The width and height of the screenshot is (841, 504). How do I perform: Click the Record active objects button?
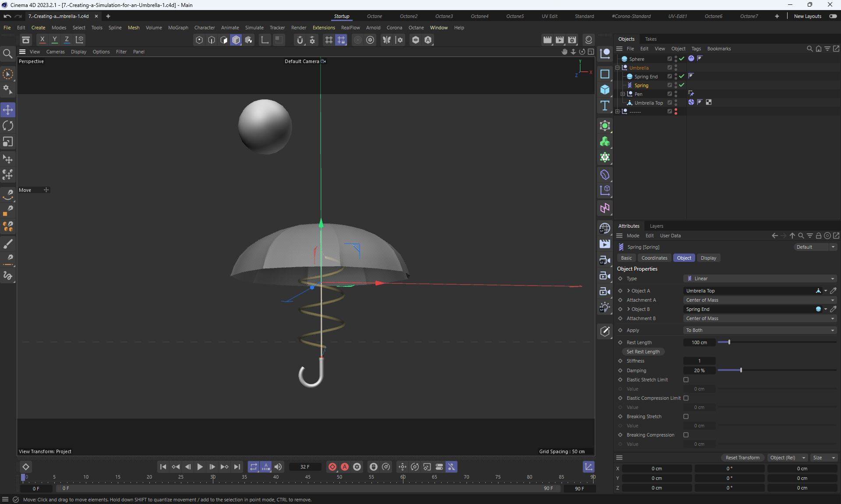pos(332,467)
